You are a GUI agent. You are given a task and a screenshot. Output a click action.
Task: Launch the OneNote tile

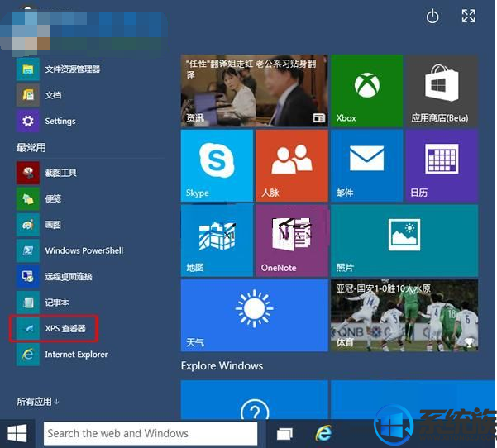292,241
